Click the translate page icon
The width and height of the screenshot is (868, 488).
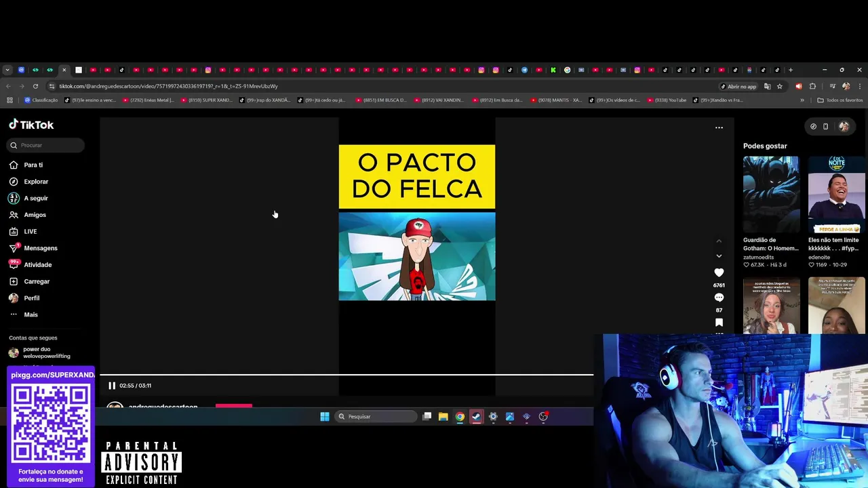click(x=767, y=86)
